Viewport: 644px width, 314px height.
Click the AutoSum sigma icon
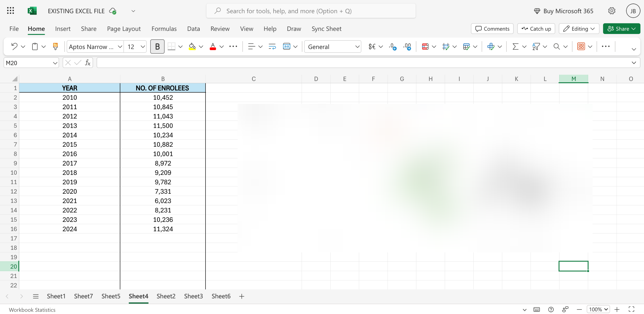point(515,47)
